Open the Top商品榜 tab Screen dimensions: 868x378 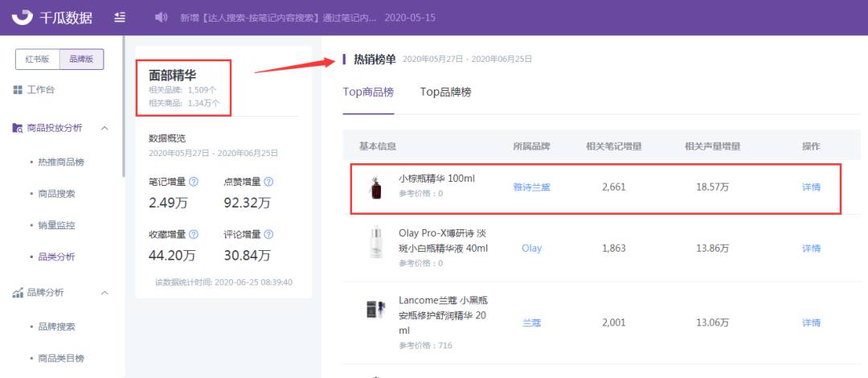pos(368,92)
